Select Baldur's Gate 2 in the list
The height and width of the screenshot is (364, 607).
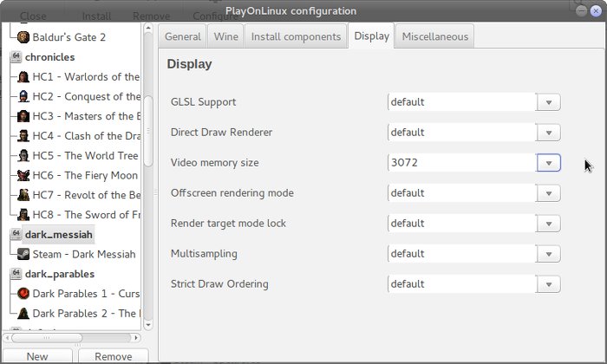[69, 37]
